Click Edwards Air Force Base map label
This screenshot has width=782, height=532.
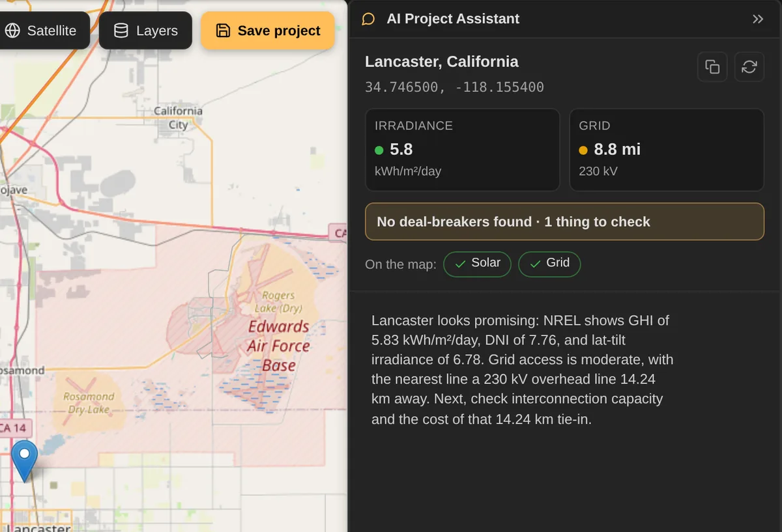[279, 346]
